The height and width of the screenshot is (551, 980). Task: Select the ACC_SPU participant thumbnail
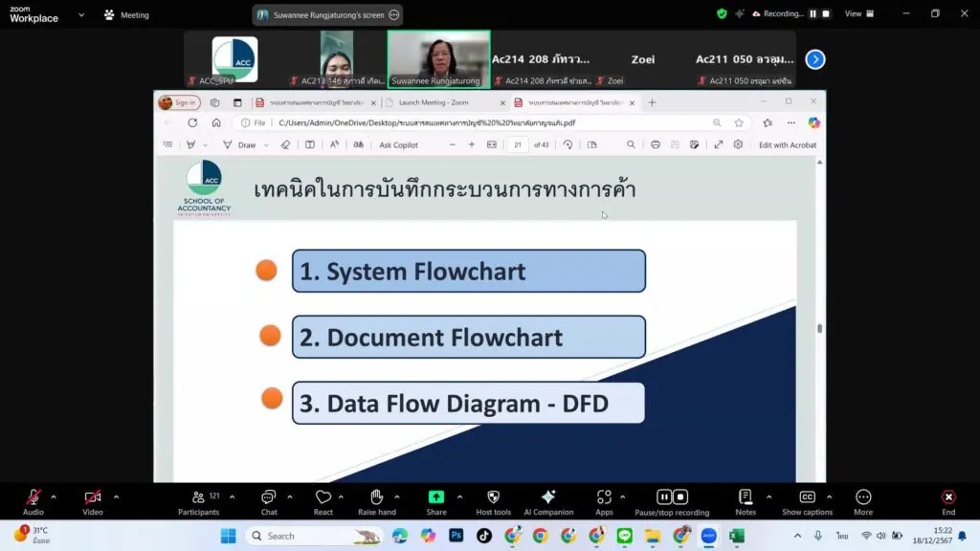coord(234,58)
